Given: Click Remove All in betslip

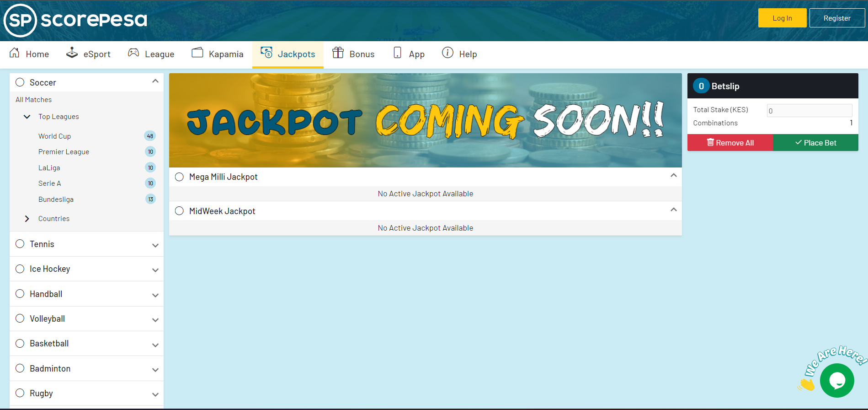Looking at the screenshot, I should [x=730, y=143].
